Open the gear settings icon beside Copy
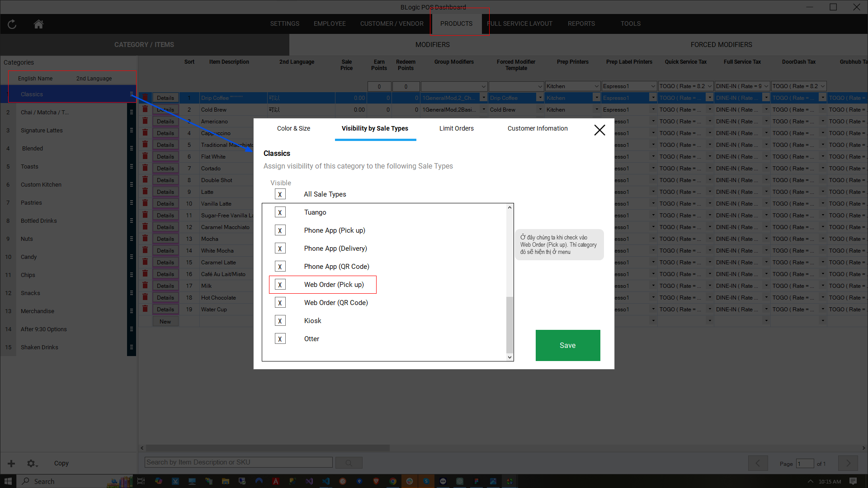868x488 pixels. point(31,463)
